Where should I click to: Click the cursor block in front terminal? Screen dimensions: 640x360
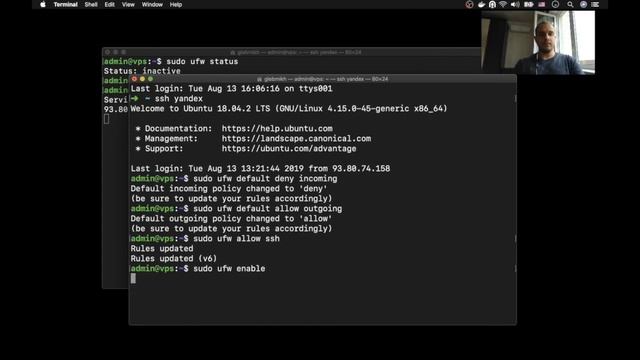pos(133,278)
